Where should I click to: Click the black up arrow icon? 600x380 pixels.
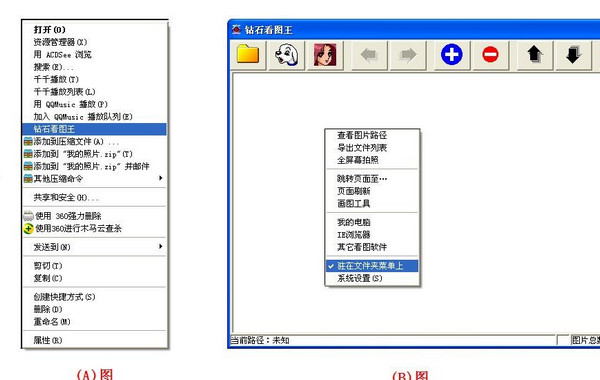coord(535,55)
